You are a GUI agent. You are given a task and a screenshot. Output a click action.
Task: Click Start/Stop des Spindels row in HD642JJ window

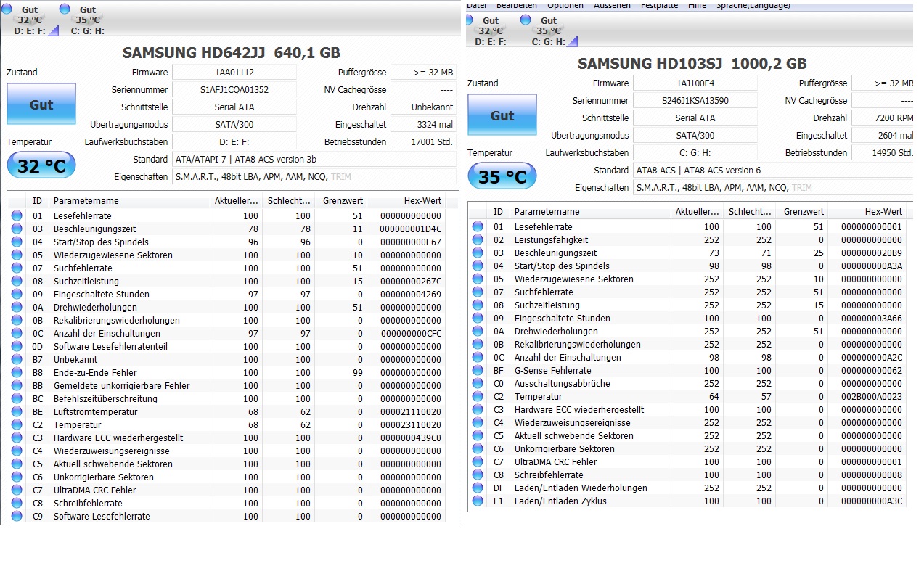click(x=232, y=242)
